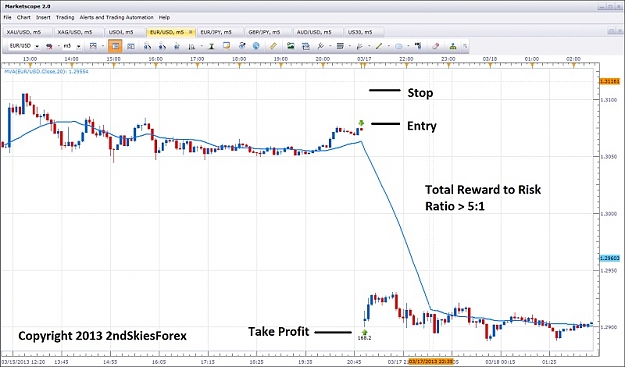Click the green order arrow near 168.2
Screen dimensions: 625x367
click(364, 332)
